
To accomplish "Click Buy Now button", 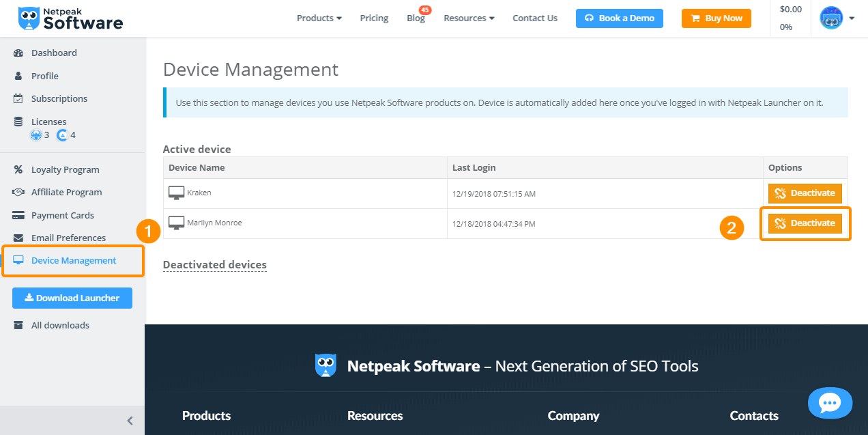I will pyautogui.click(x=717, y=18).
